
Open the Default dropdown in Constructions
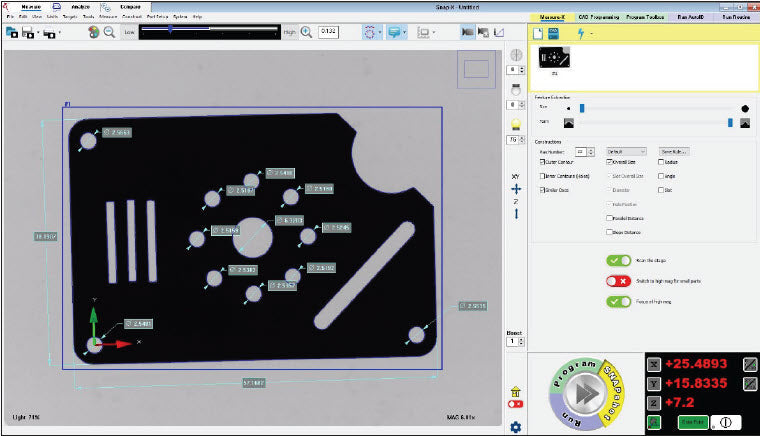point(626,152)
